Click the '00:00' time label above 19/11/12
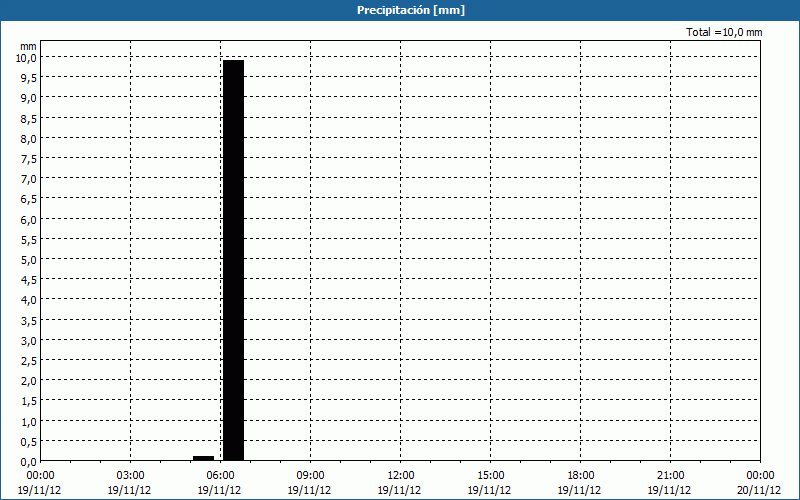 tap(40, 476)
